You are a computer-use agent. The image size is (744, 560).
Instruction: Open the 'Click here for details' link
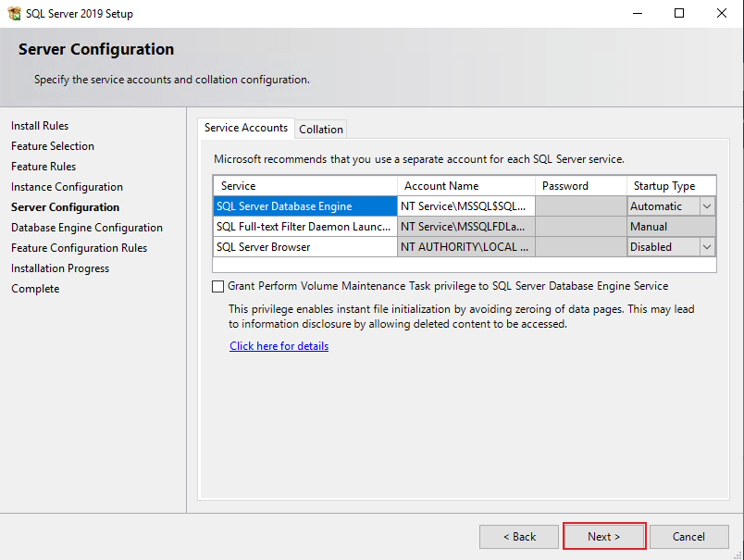pyautogui.click(x=279, y=346)
